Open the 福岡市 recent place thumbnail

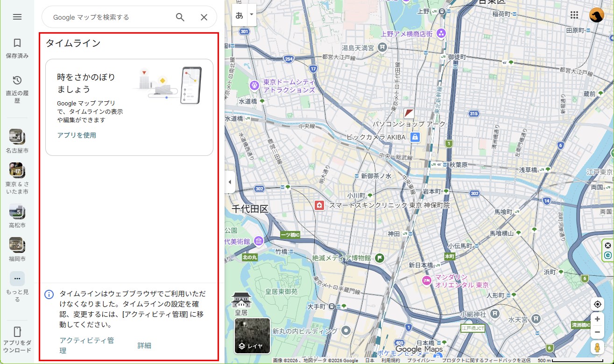pos(17,245)
